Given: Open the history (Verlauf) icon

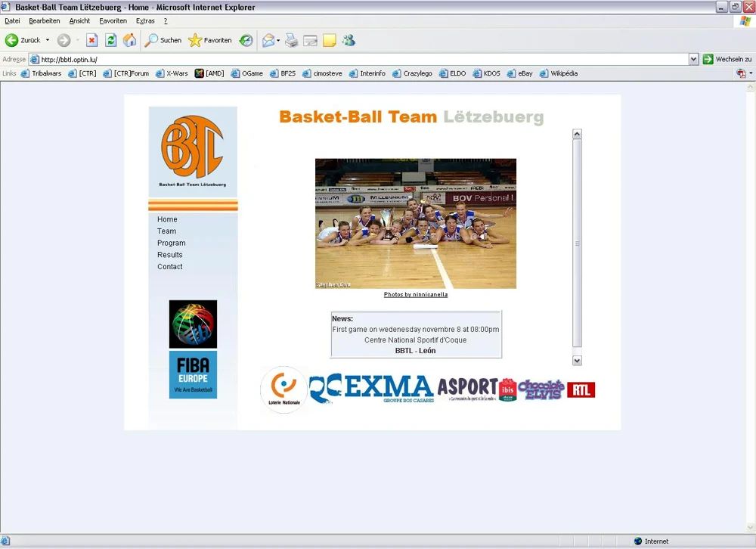Looking at the screenshot, I should click(x=246, y=40).
